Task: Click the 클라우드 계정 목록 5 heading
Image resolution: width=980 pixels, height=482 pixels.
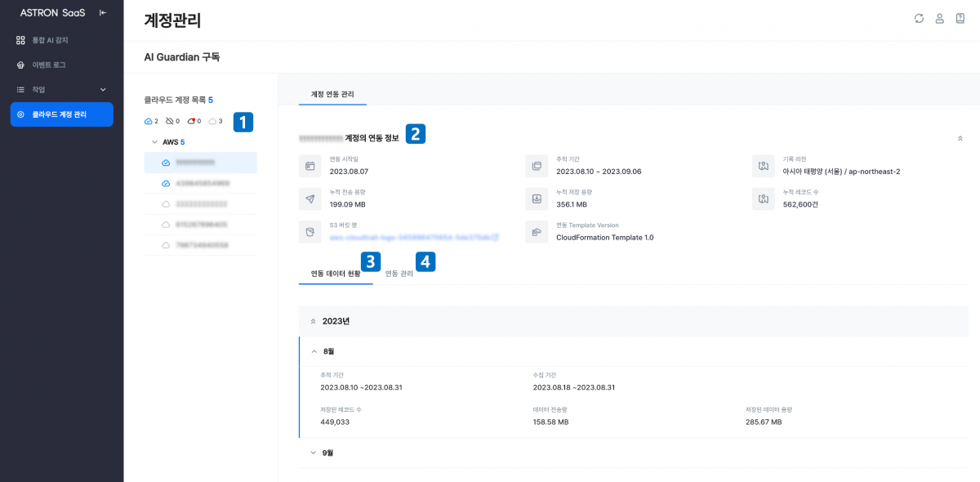Action: coord(178,100)
